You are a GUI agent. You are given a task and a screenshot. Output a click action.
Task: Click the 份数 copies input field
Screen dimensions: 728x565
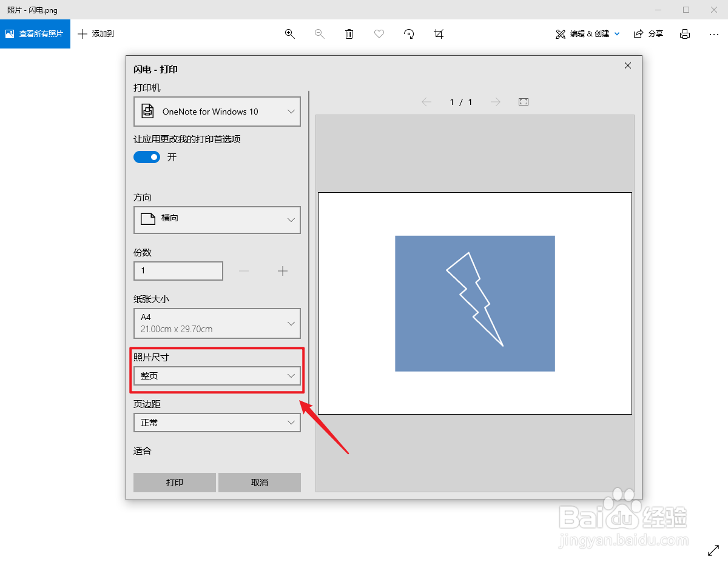[178, 271]
